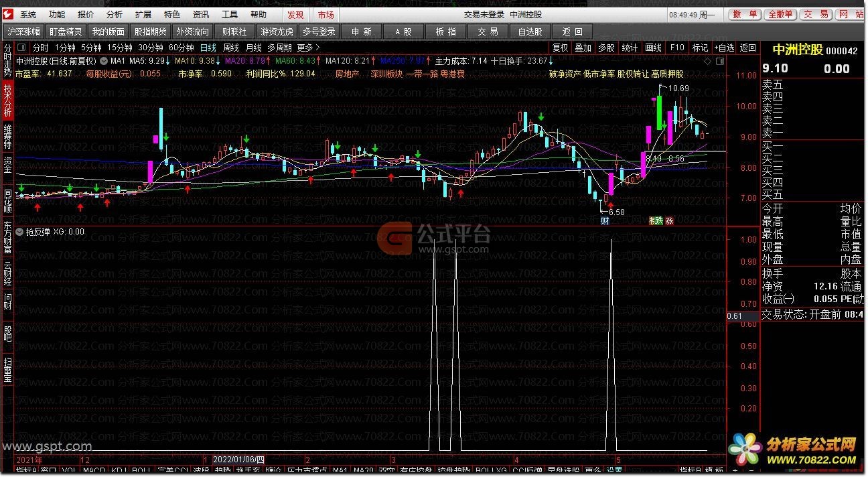Switch to the 周线 period tab
This screenshot has width=868, height=477.
click(x=231, y=48)
